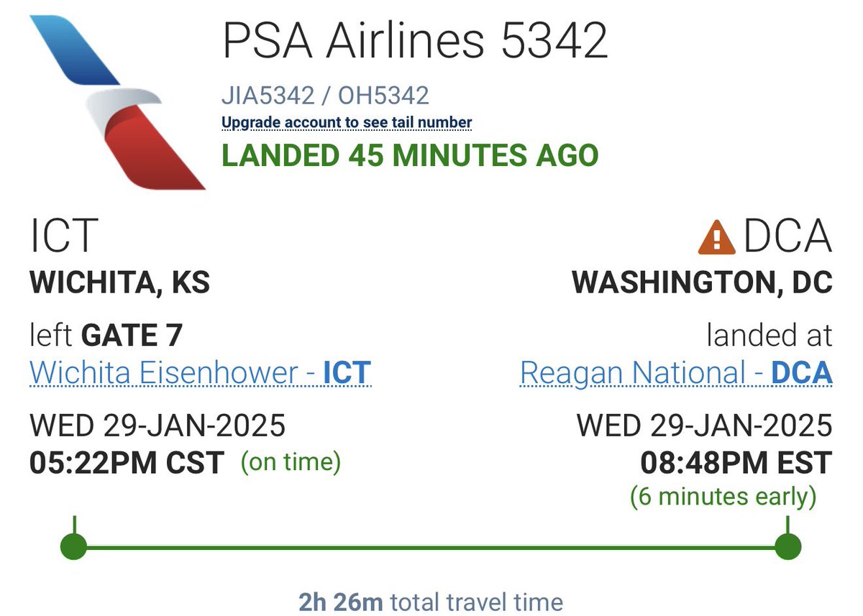Select the PSA Airlines 5342 flight title
The image size is (863, 616).
[415, 41]
